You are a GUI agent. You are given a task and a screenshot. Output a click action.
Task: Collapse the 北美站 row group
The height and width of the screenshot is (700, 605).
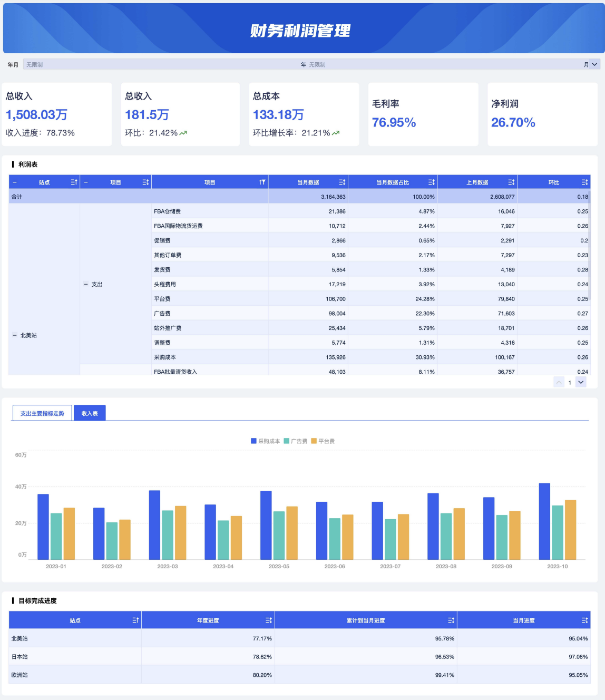click(15, 335)
